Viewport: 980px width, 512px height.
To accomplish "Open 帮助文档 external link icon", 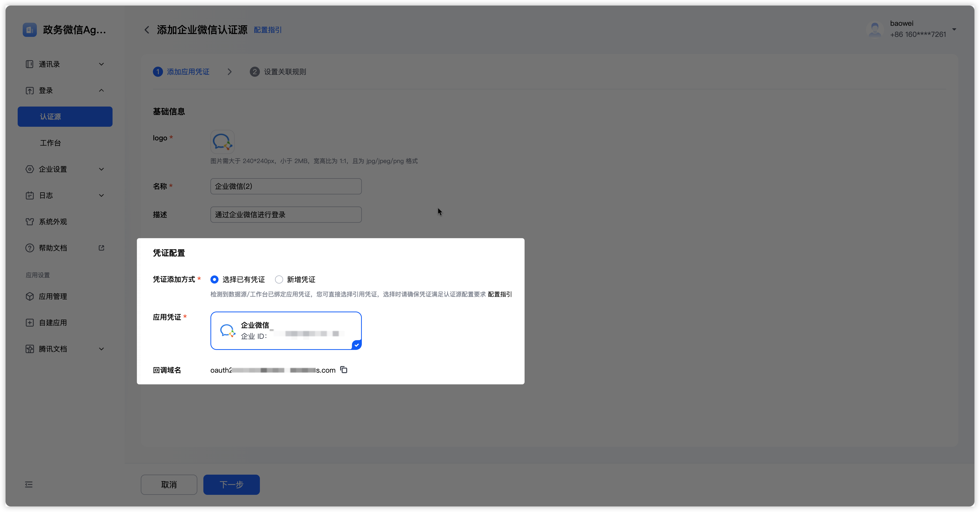I will 101,248.
